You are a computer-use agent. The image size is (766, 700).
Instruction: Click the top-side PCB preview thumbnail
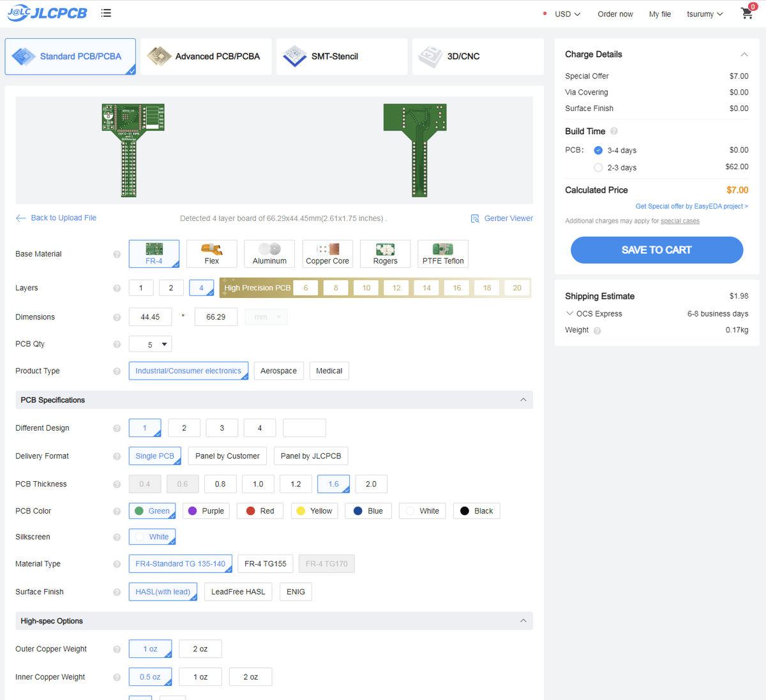point(133,151)
